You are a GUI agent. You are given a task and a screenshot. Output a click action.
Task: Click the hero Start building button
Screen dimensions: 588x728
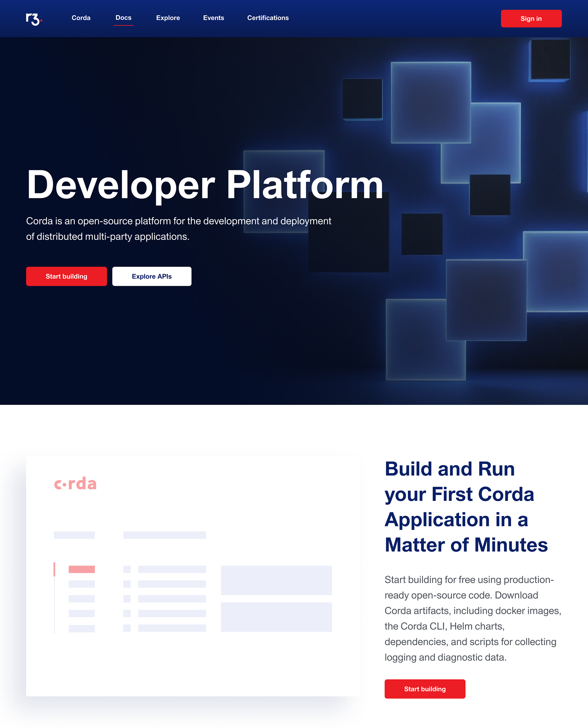point(66,276)
